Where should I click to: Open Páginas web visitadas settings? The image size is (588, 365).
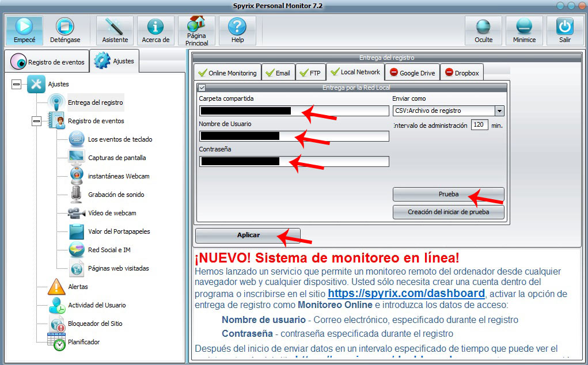click(119, 268)
